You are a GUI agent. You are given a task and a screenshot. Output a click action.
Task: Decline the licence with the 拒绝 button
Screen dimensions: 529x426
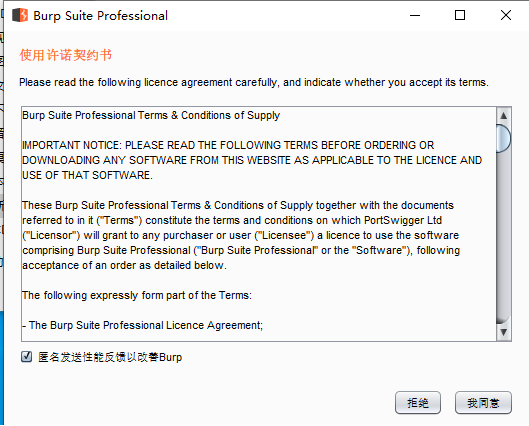(x=418, y=402)
